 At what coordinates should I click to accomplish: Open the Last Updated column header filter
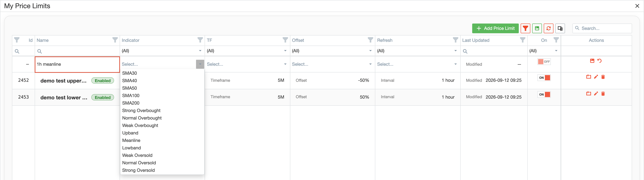[x=523, y=40]
